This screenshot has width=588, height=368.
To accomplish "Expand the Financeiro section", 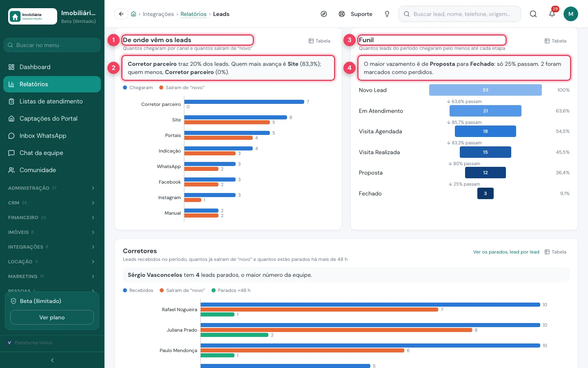I will 52,218.
